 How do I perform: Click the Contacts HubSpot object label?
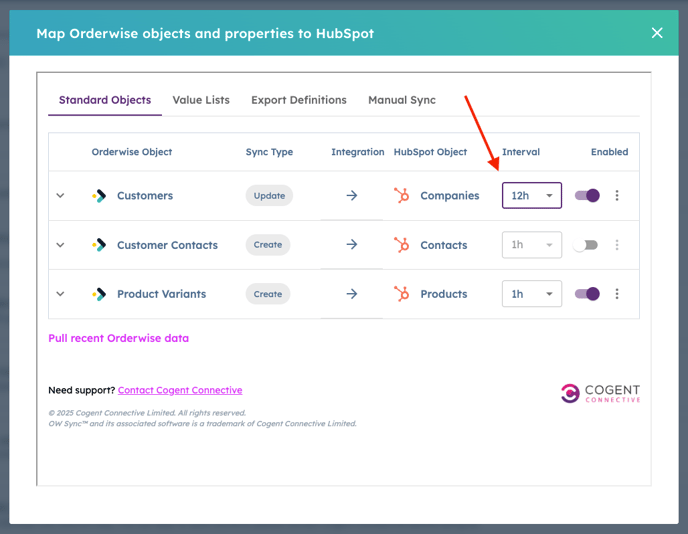[x=444, y=245]
